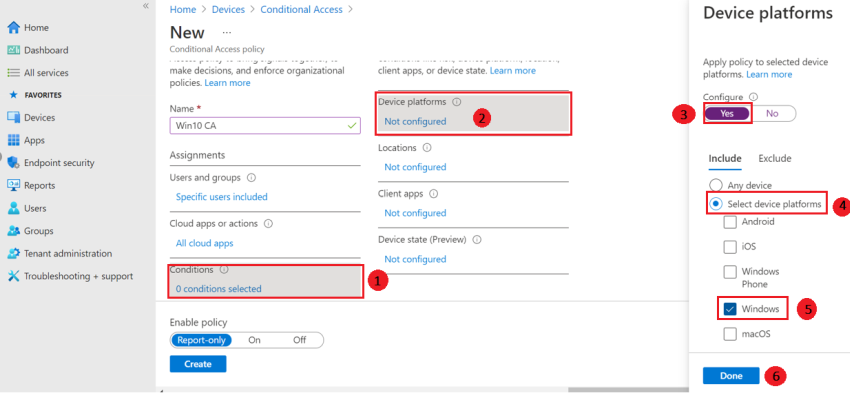The height and width of the screenshot is (393, 850).
Task: Click the Create button
Action: (198, 364)
